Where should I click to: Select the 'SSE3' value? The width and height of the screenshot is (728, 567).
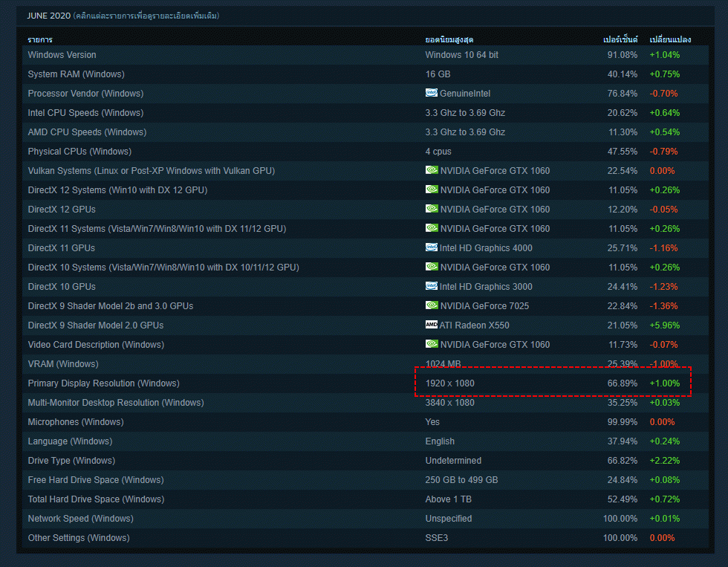[437, 538]
